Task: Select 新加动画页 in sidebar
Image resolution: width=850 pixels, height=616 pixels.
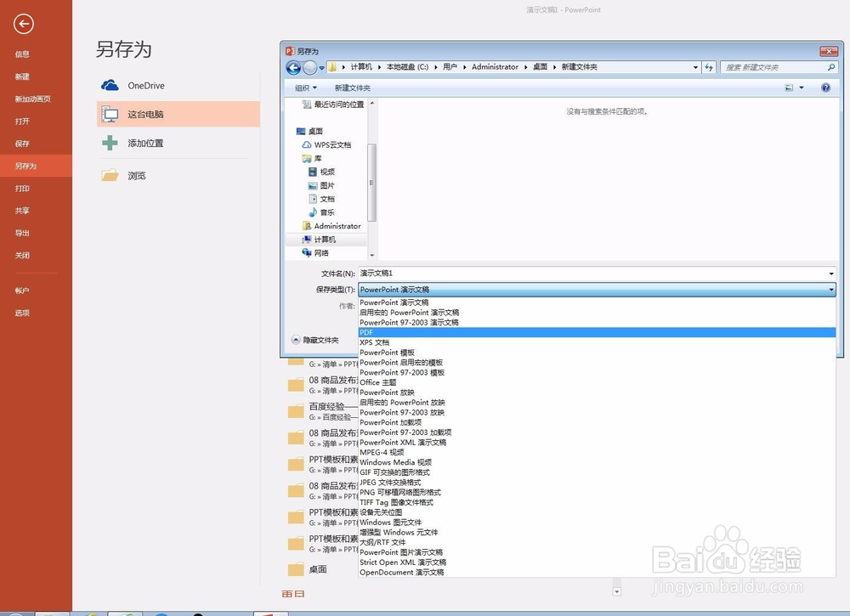Action: click(32, 99)
